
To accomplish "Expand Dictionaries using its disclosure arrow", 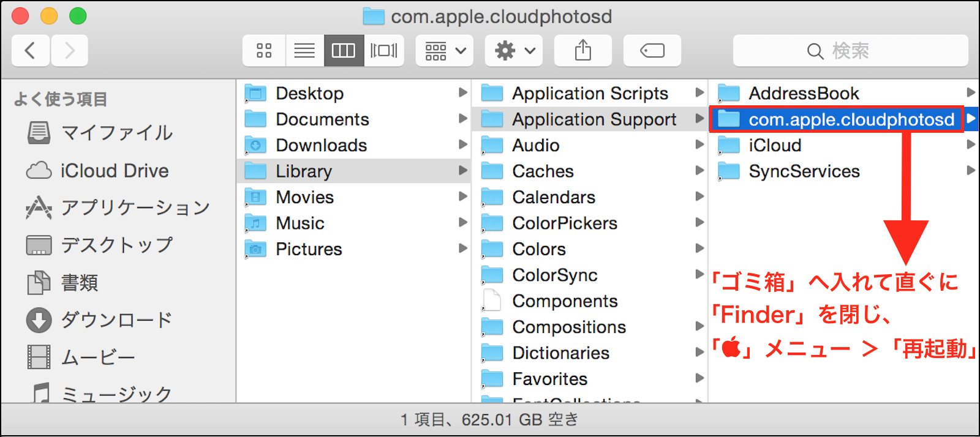I will coord(699,353).
